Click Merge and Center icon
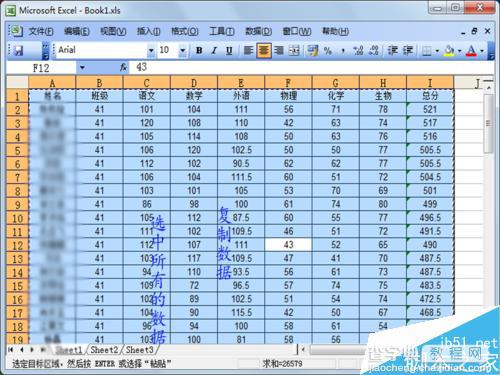Image resolution: width=500 pixels, height=375 pixels. point(294,51)
